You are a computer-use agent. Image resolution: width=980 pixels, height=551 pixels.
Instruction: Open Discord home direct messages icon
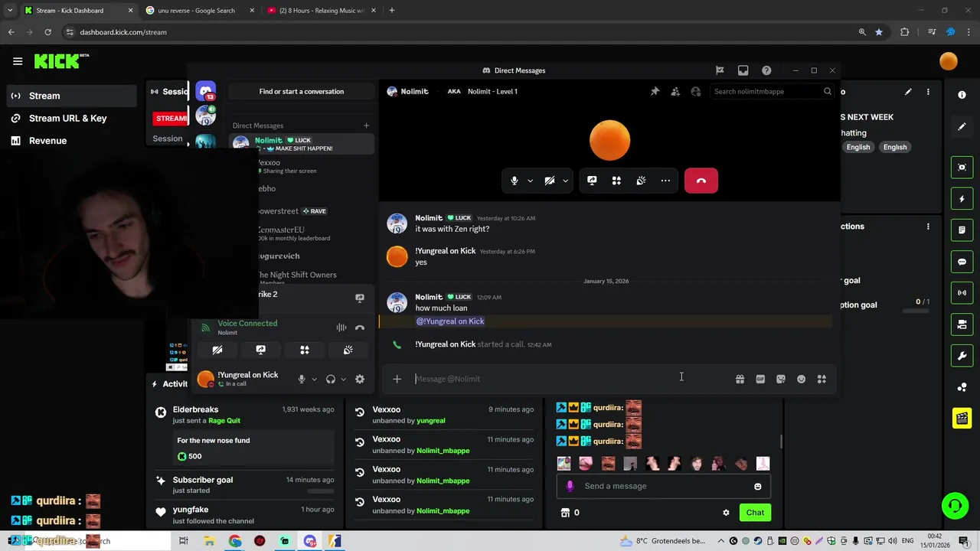205,92
